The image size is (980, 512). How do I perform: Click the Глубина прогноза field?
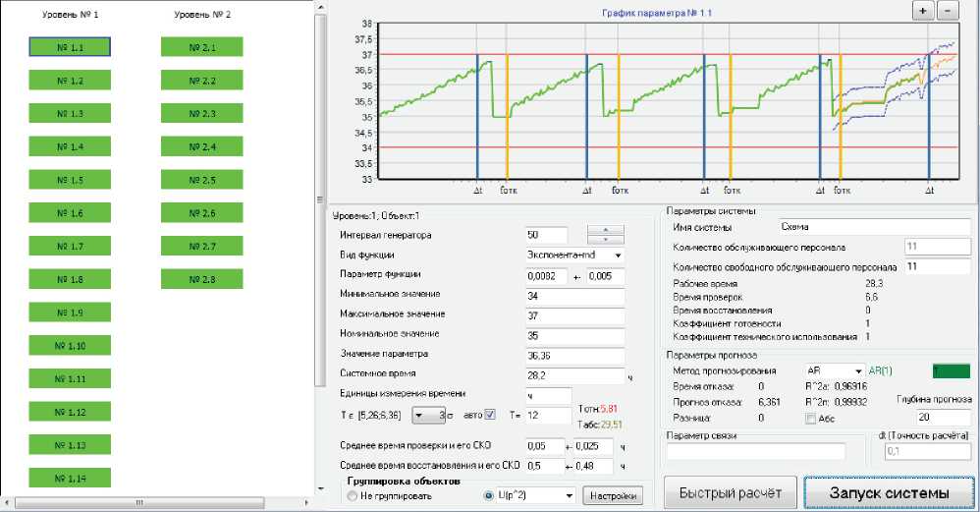click(944, 417)
